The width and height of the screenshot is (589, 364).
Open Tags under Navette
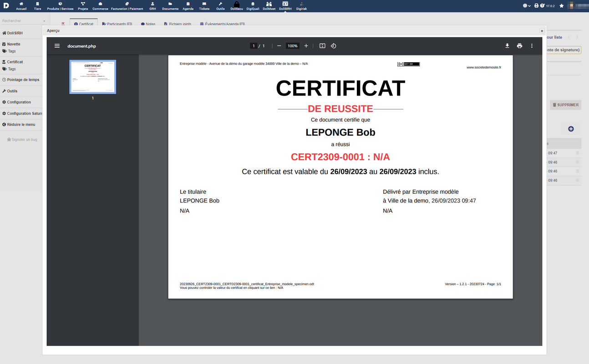[x=9, y=51]
